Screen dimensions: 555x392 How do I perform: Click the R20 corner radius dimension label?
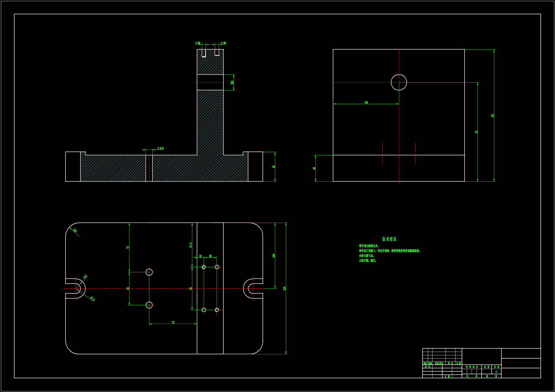coord(75,231)
